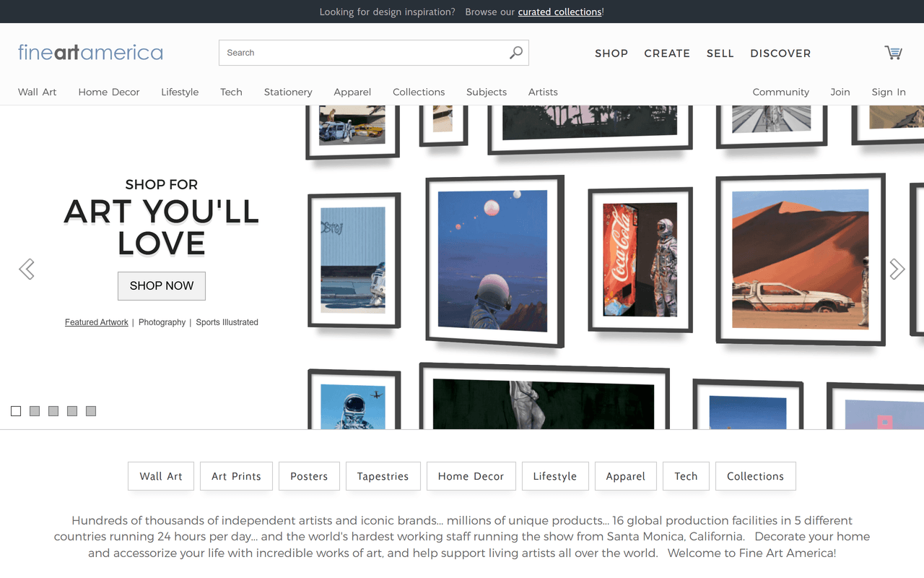The height and width of the screenshot is (578, 924).
Task: Select the second carousel indicator square
Action: pos(35,411)
